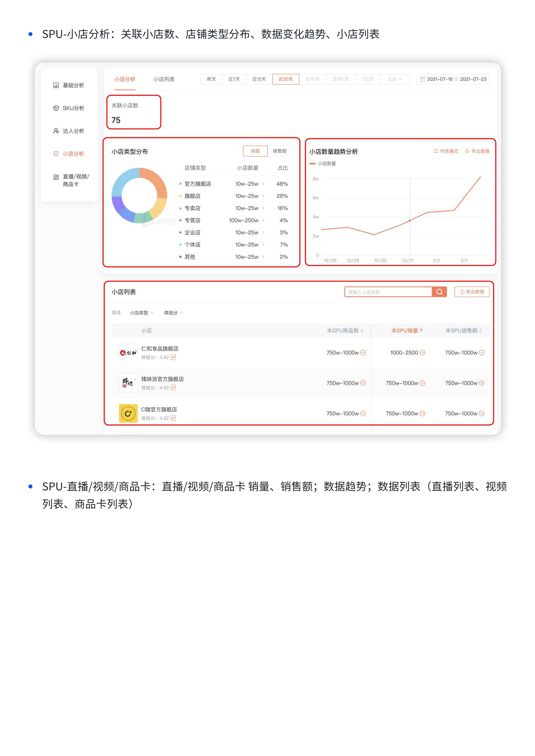Click 本SPU商品数 detail icon for C咖官方旗舰店
This screenshot has height=756, width=535.
point(363,413)
